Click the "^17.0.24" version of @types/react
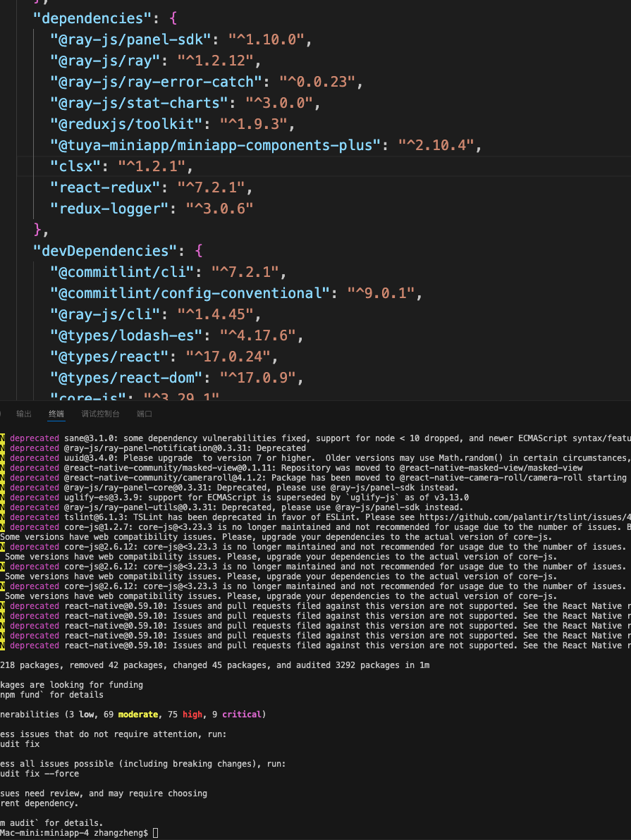The image size is (631, 840). [x=228, y=357]
